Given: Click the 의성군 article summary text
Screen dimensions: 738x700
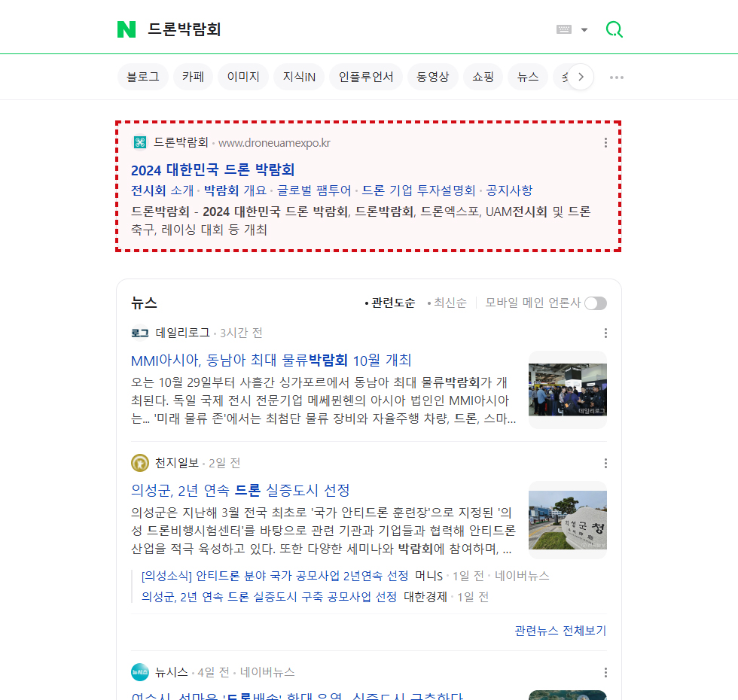Looking at the screenshot, I should pyautogui.click(x=324, y=531).
